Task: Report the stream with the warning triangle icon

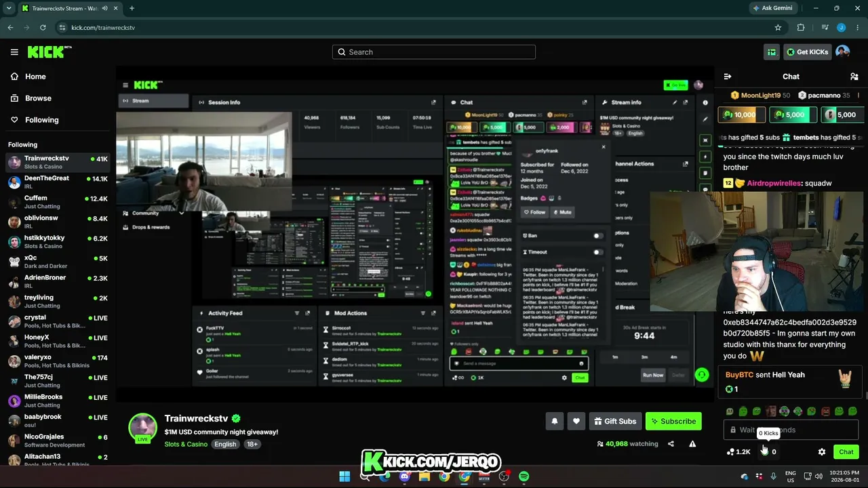Action: pyautogui.click(x=692, y=444)
